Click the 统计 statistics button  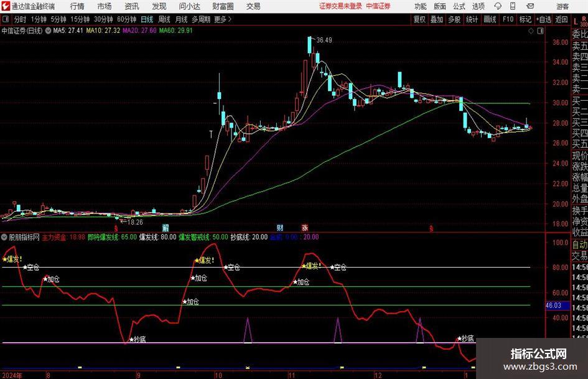pos(472,19)
